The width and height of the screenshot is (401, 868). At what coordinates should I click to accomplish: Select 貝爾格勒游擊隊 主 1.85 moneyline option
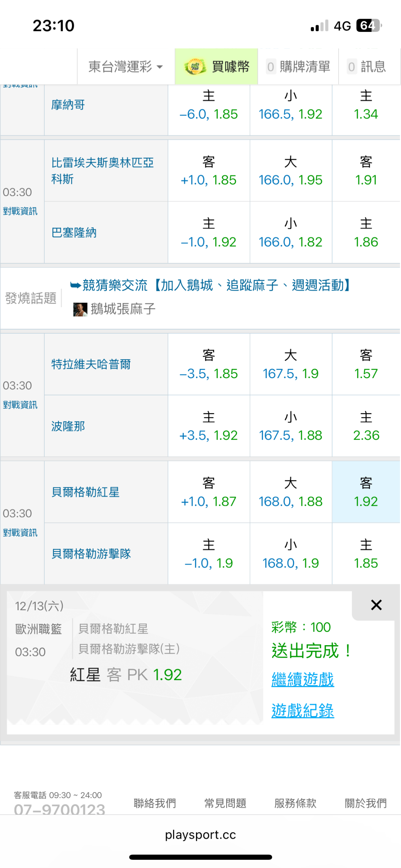click(x=366, y=554)
